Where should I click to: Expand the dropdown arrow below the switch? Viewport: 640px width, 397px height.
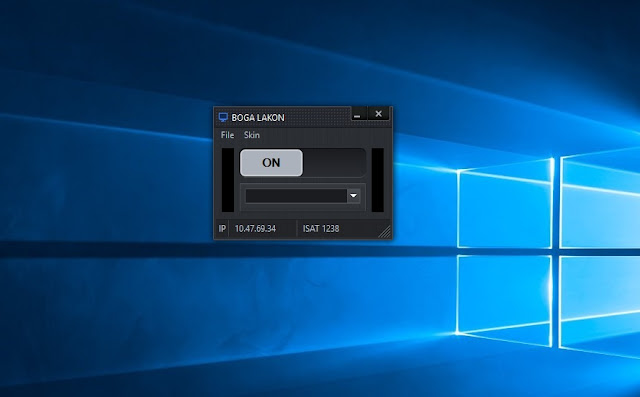tap(353, 196)
